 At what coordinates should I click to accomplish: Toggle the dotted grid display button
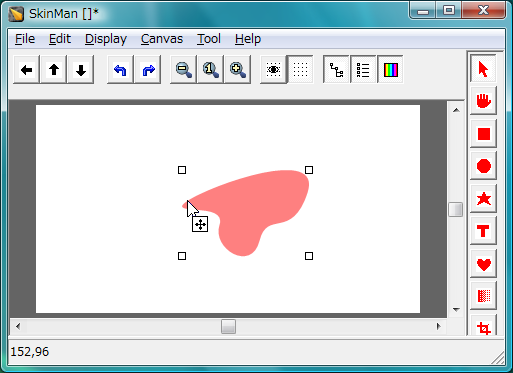300,70
